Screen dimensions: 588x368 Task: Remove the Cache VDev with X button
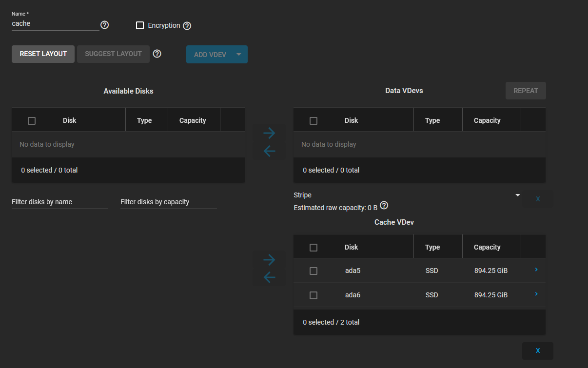(538, 350)
